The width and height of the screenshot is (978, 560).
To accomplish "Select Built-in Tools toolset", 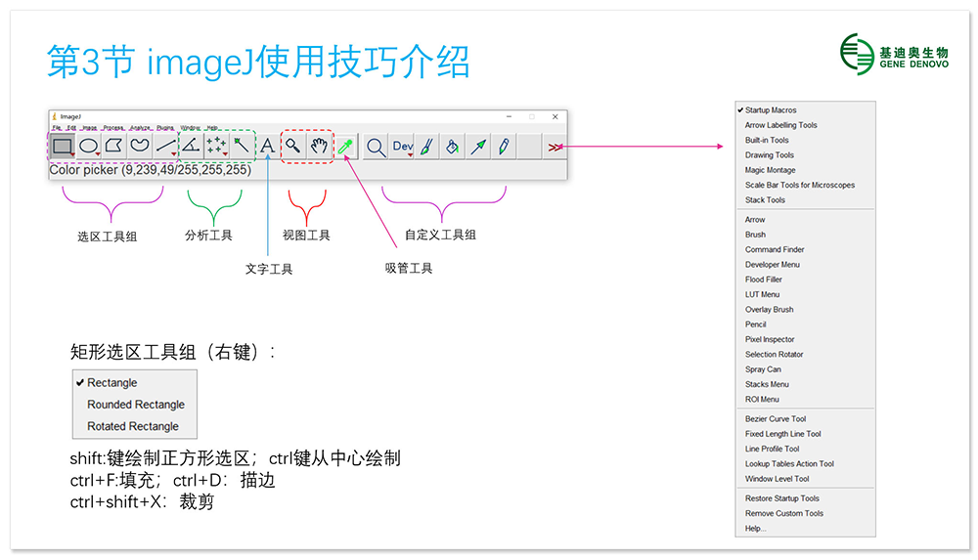I will click(x=805, y=140).
